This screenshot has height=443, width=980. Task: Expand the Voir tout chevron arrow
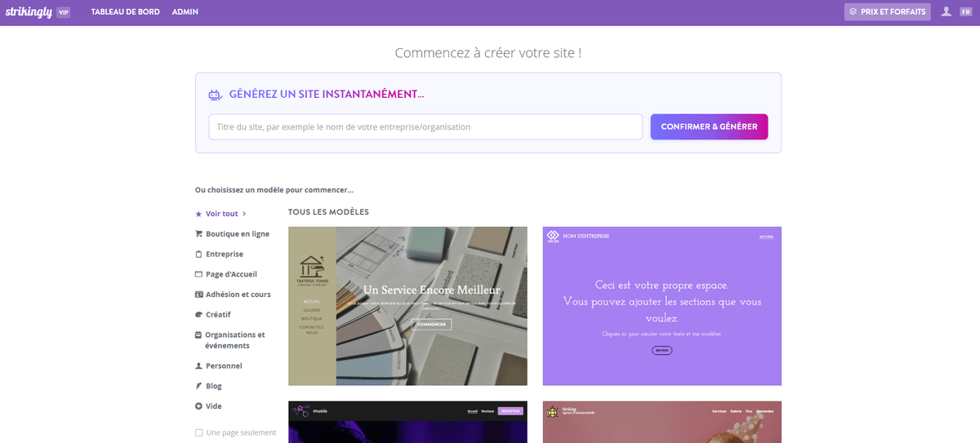pos(244,214)
